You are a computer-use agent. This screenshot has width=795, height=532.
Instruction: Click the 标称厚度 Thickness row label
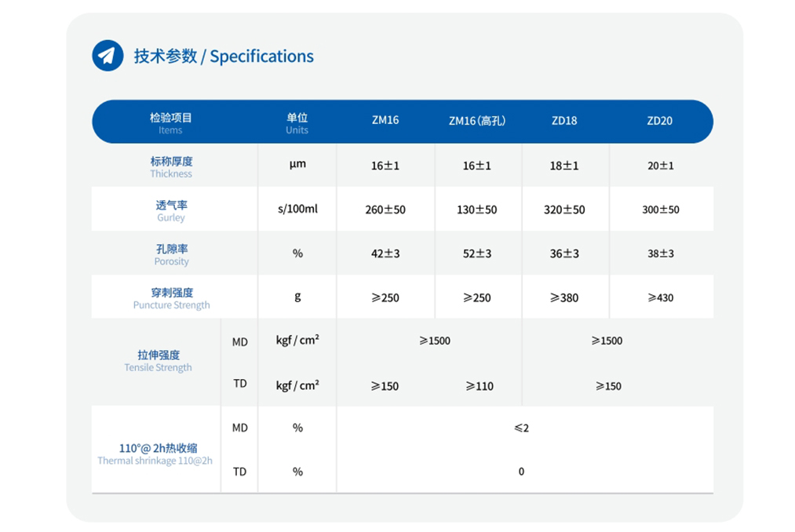[x=171, y=166]
